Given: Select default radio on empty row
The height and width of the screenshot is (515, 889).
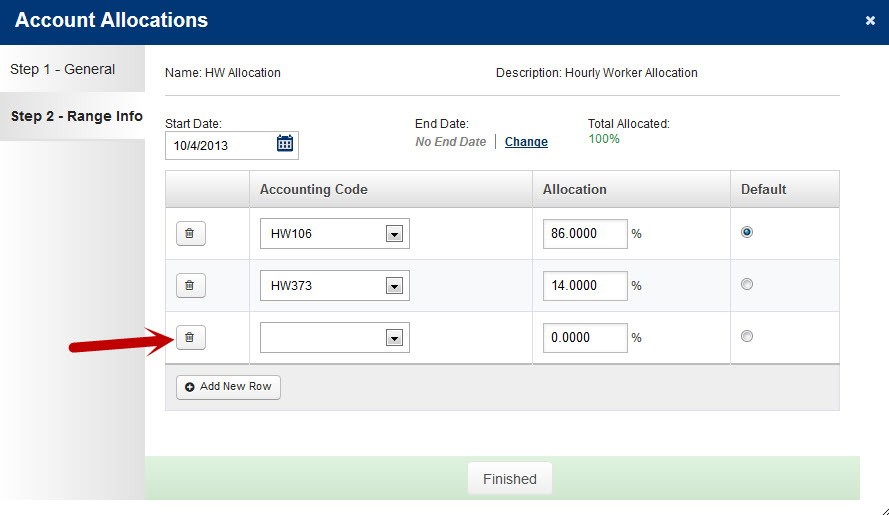Looking at the screenshot, I should tap(747, 336).
